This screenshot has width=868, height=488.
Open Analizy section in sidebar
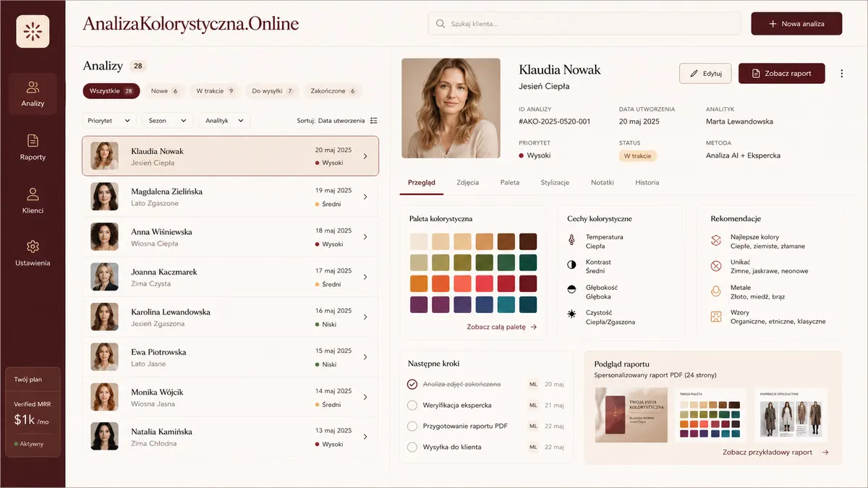(33, 94)
